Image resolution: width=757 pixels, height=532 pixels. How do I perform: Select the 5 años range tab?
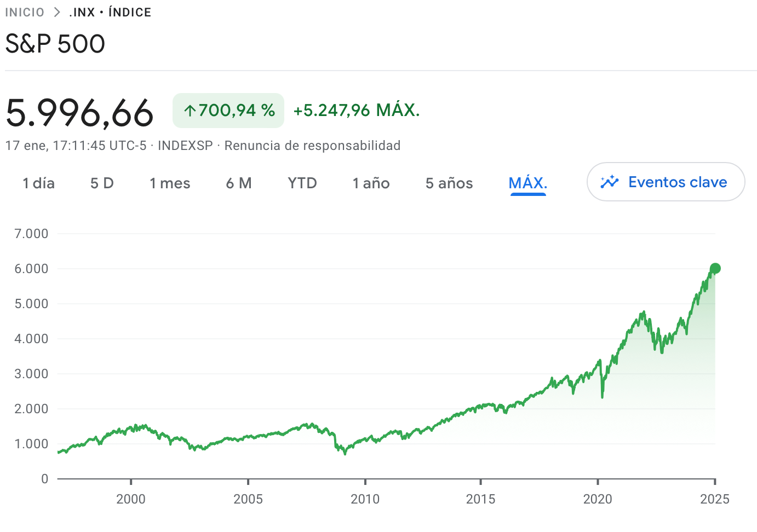click(x=449, y=183)
